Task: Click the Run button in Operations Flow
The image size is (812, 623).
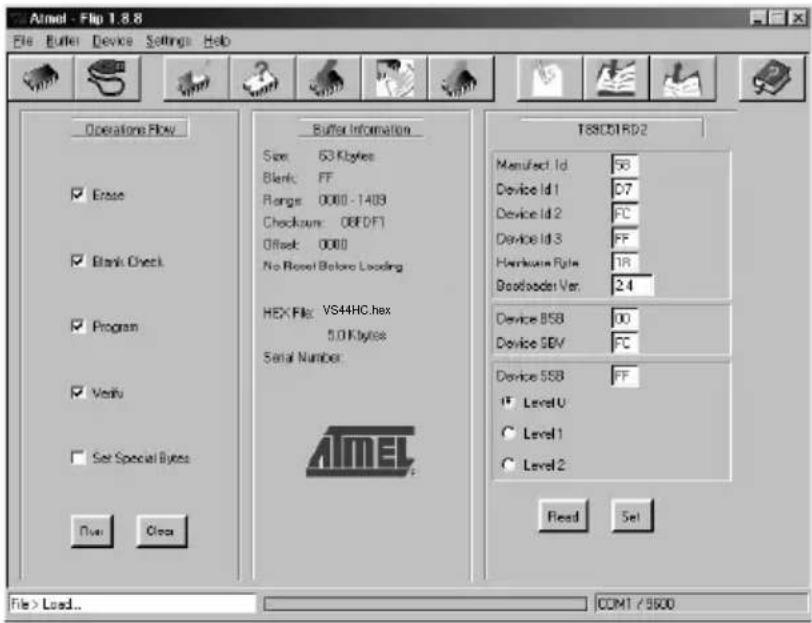Action: point(92,531)
